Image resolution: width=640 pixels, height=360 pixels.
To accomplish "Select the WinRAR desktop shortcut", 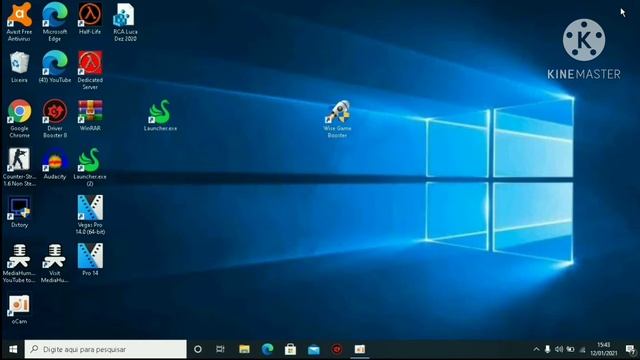I will coord(90,115).
